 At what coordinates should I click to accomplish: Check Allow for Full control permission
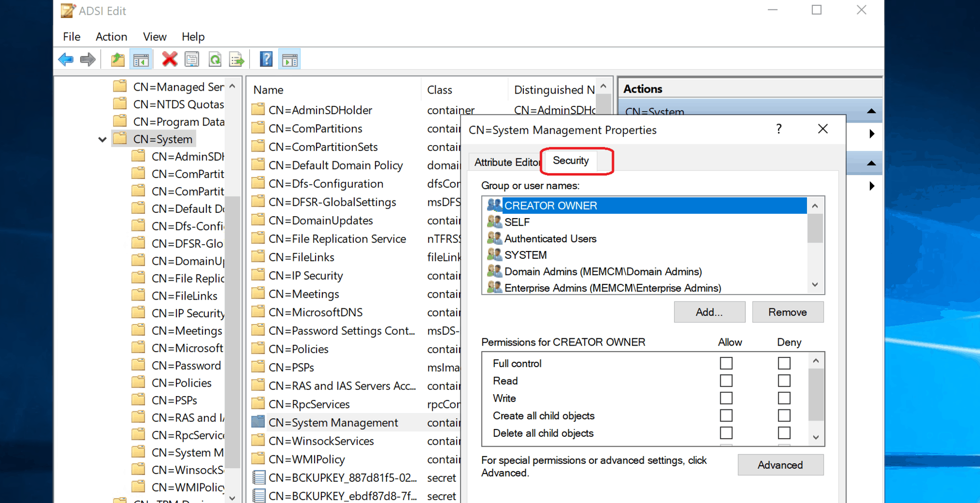[x=726, y=363]
